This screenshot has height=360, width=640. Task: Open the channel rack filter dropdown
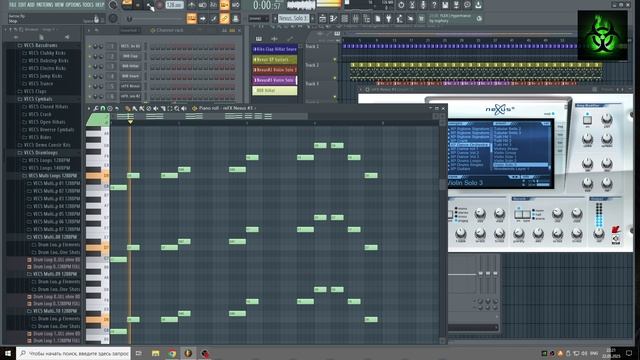tap(129, 30)
